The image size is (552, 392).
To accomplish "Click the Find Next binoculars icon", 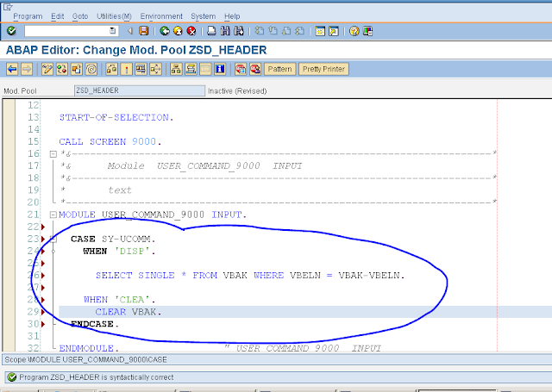I will click(x=239, y=31).
